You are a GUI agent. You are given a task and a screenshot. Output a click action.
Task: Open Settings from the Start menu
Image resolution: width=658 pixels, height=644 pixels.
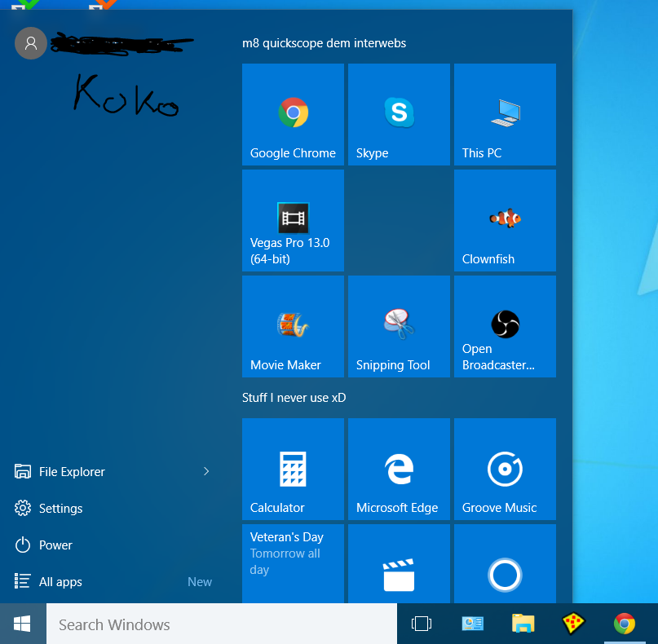click(113, 509)
